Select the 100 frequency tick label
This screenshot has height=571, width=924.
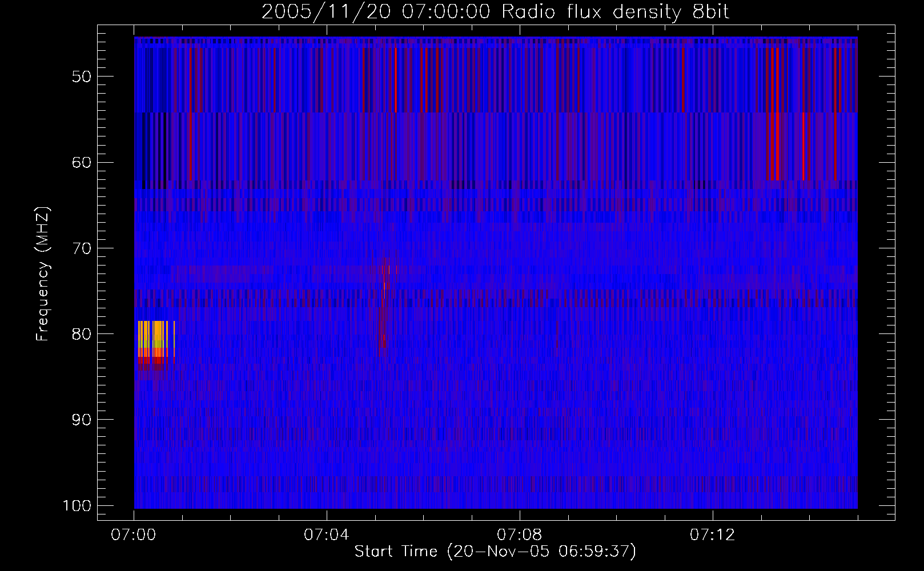pos(77,506)
